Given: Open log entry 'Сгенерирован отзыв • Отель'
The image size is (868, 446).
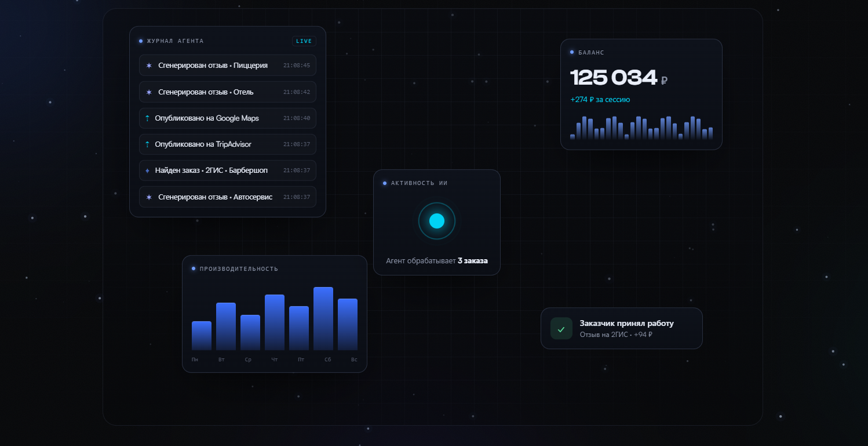Looking at the screenshot, I should 228,92.
